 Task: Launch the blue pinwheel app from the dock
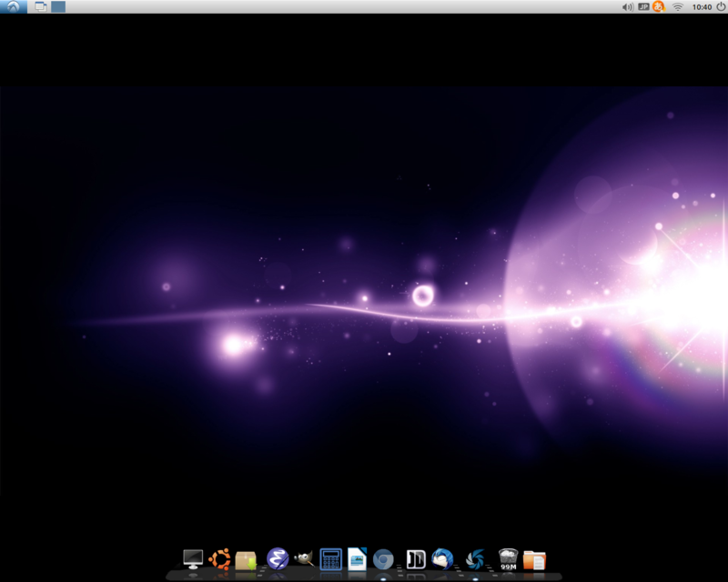(x=473, y=557)
